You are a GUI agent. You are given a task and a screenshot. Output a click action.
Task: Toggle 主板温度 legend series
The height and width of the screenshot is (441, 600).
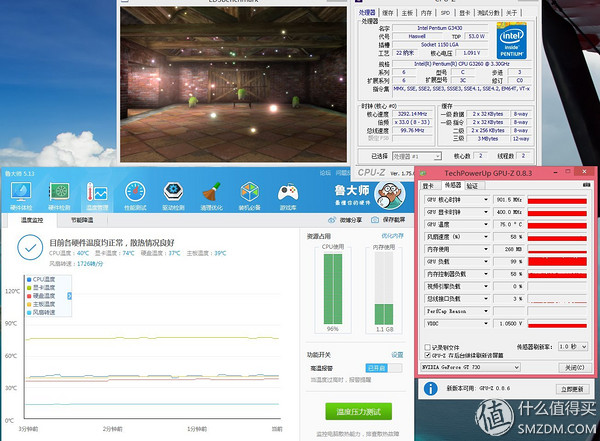(x=41, y=304)
